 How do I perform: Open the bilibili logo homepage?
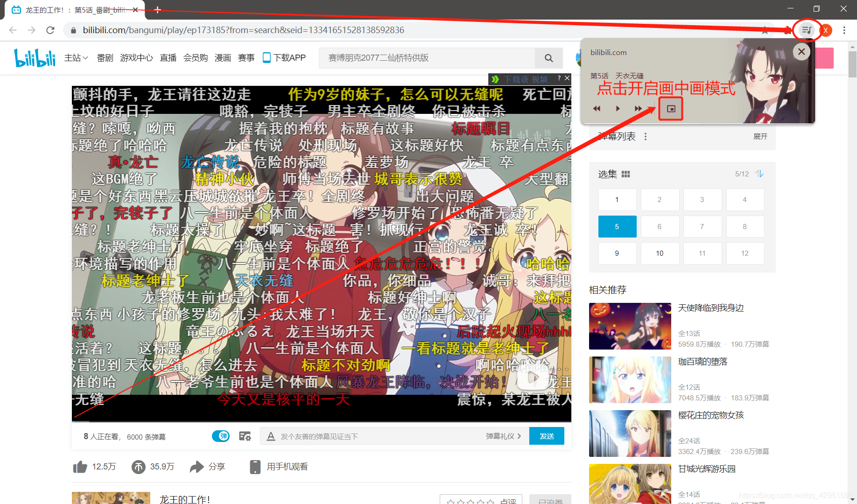pyautogui.click(x=35, y=58)
